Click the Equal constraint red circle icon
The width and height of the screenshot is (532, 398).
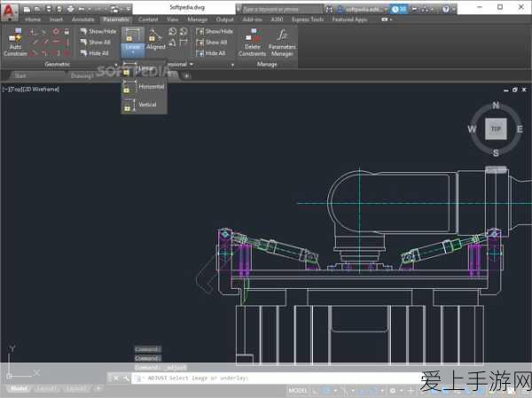pyautogui.click(x=67, y=53)
